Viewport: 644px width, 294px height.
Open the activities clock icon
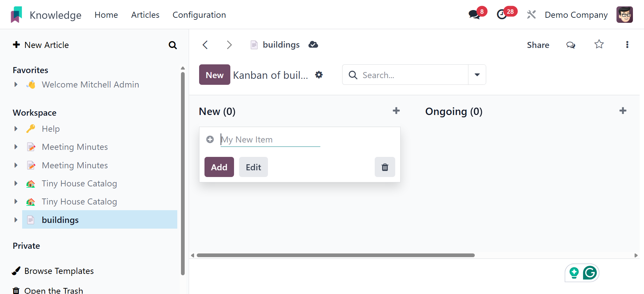point(502,15)
